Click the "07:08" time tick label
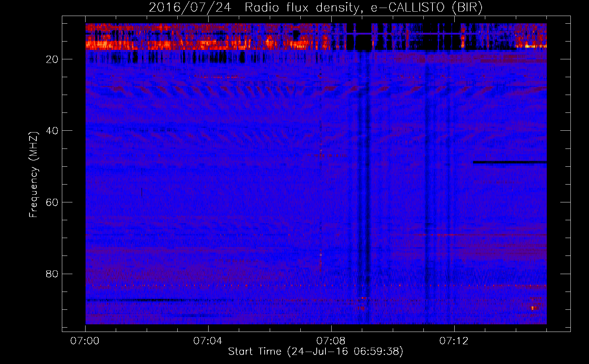The image size is (589, 364). coord(331,341)
